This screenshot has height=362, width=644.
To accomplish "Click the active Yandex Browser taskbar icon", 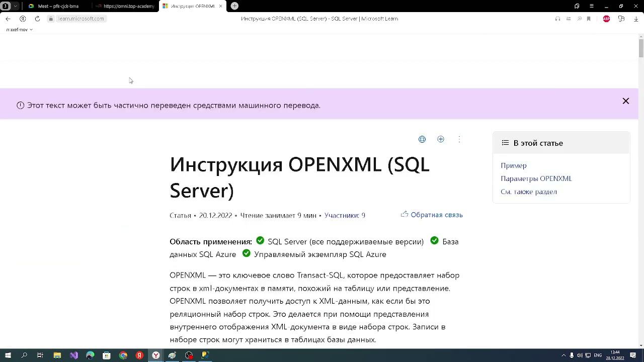I will click(156, 355).
